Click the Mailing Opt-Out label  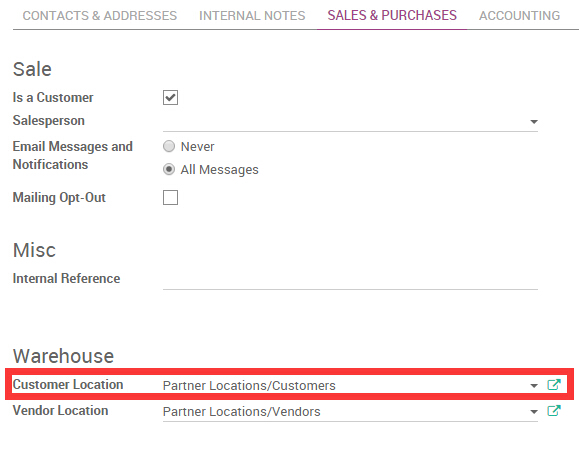point(59,197)
